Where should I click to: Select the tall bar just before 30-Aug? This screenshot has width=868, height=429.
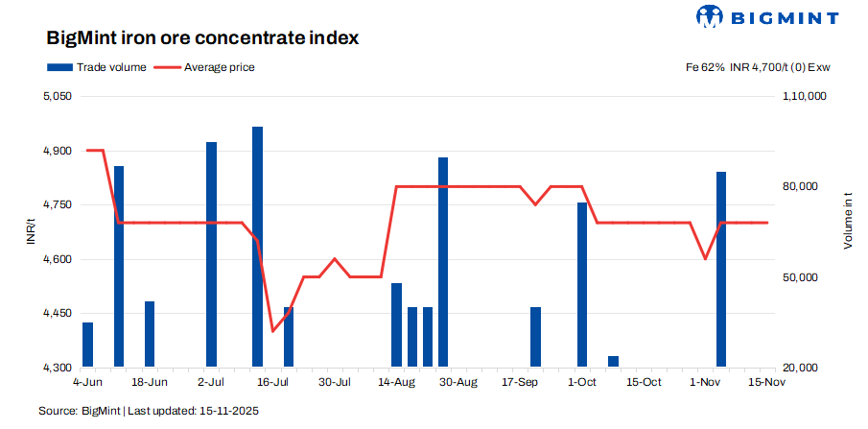(443, 262)
